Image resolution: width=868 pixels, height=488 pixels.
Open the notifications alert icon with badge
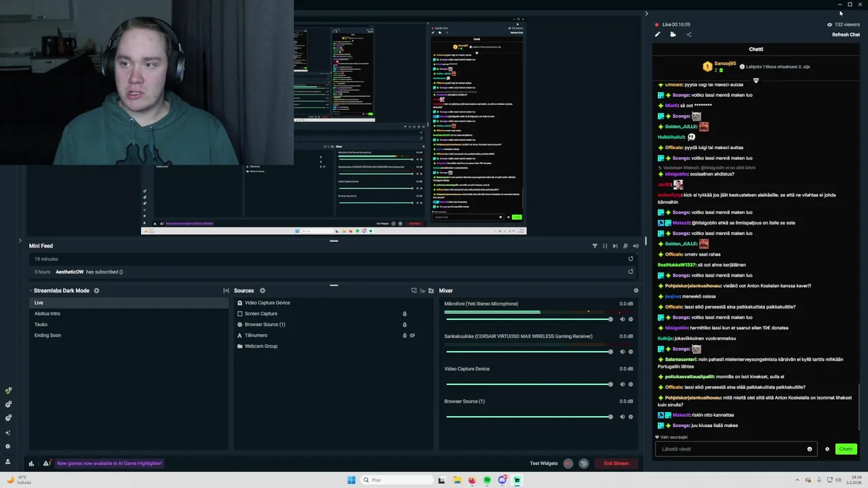point(46,464)
